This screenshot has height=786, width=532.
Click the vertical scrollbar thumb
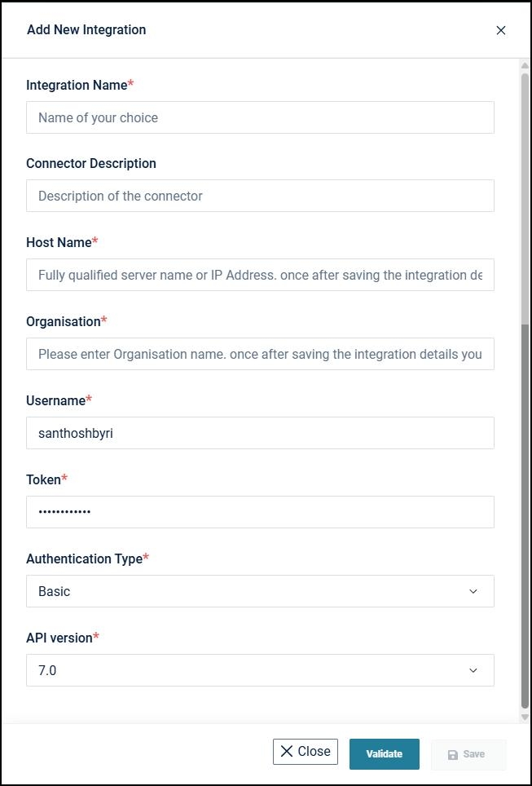point(525,514)
